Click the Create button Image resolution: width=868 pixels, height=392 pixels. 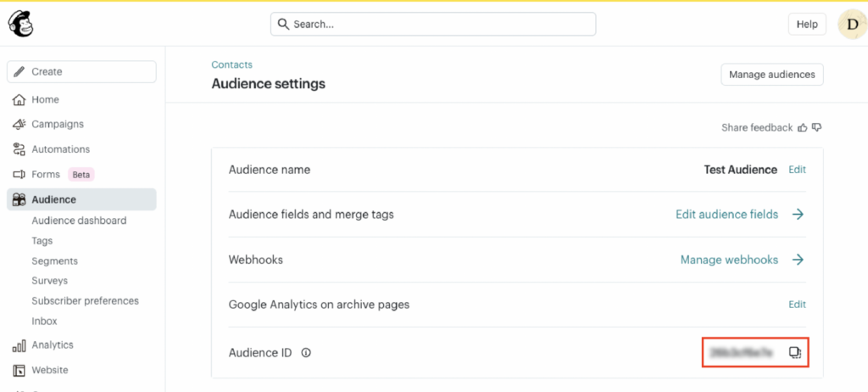tap(81, 72)
